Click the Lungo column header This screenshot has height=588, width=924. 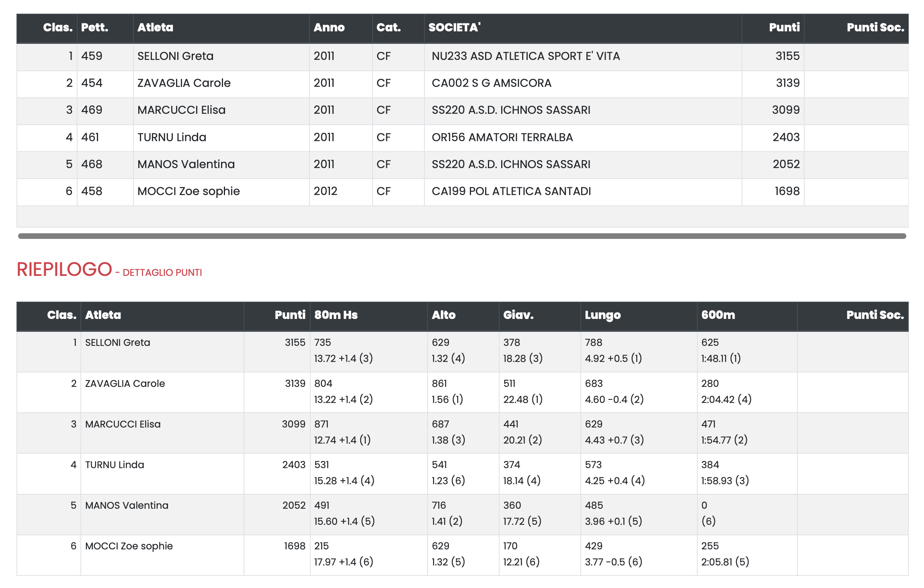(602, 315)
